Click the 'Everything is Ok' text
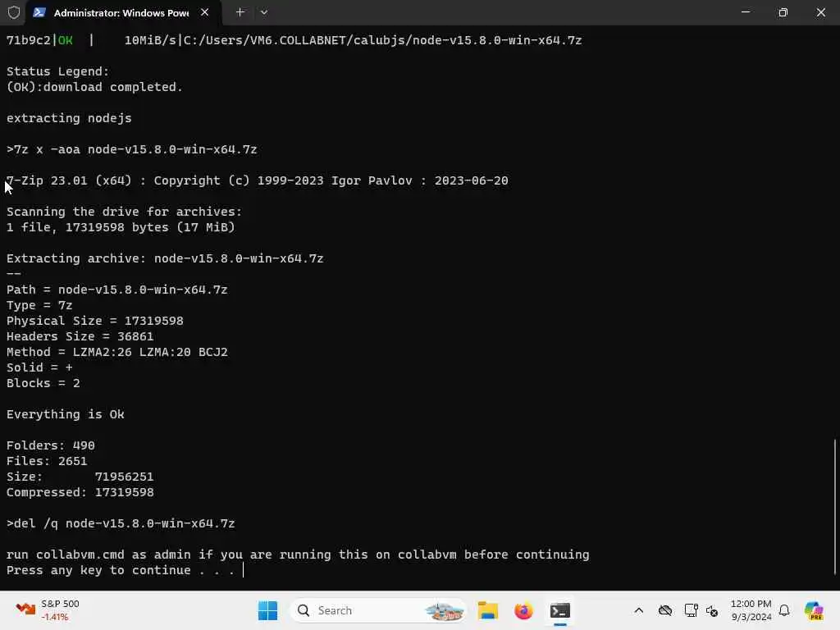The image size is (840, 630). click(x=66, y=414)
